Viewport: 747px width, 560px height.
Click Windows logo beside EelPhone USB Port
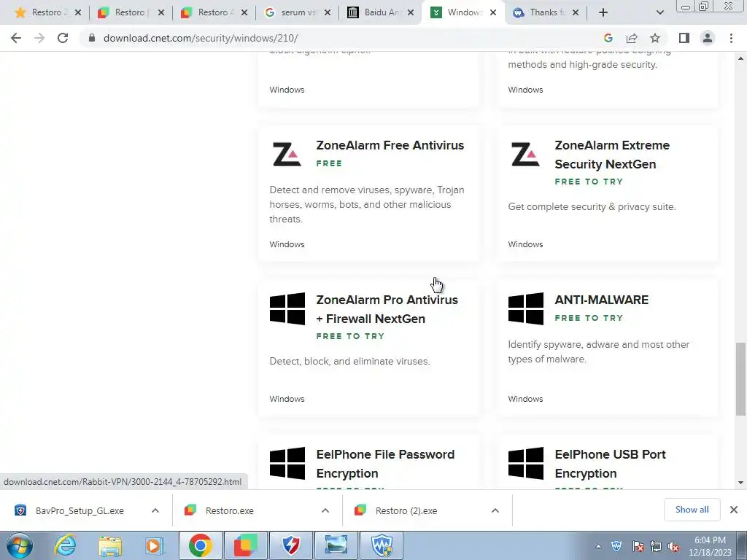click(x=526, y=463)
